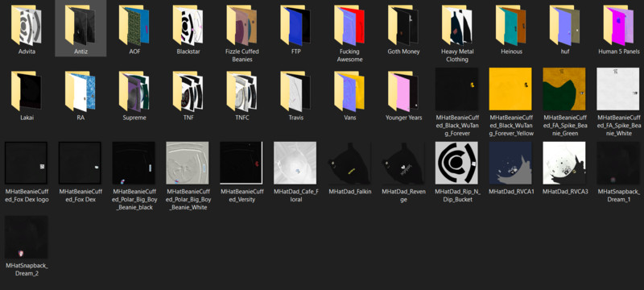Click the Heinous folder icon
The height and width of the screenshot is (290, 644).
(x=511, y=25)
